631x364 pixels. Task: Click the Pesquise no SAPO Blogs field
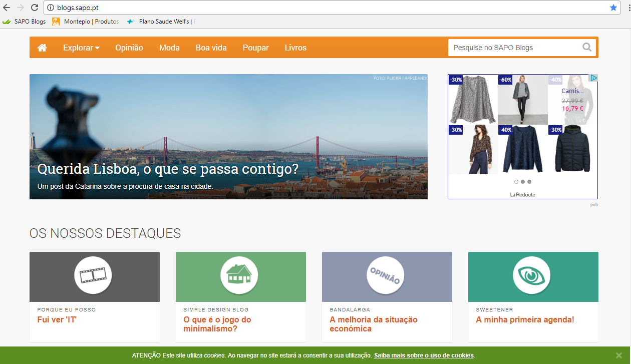(513, 48)
